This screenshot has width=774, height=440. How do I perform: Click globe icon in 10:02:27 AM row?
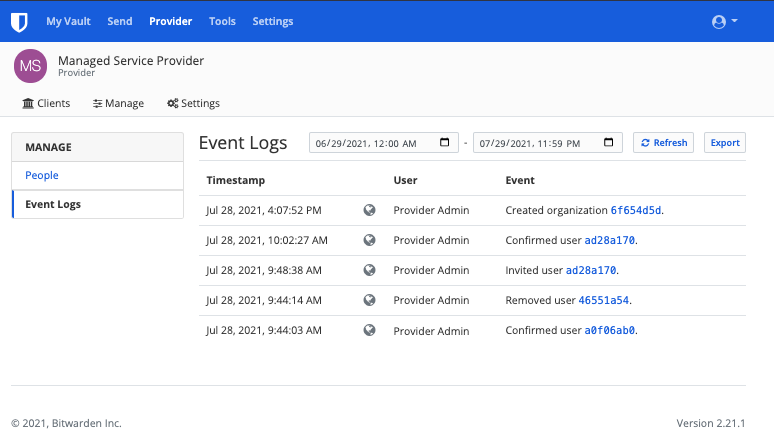click(x=369, y=240)
